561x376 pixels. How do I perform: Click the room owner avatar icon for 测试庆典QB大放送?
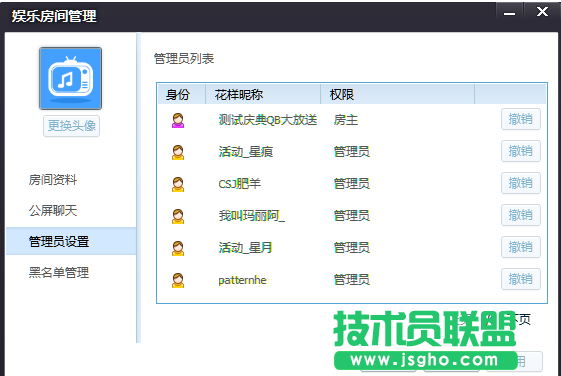[178, 120]
